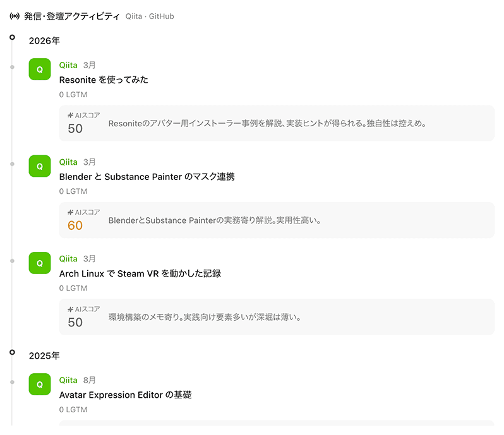The image size is (504, 435).
Task: Click the Qiita icon next to Arch Linux で Steam VR
Action: 40,263
